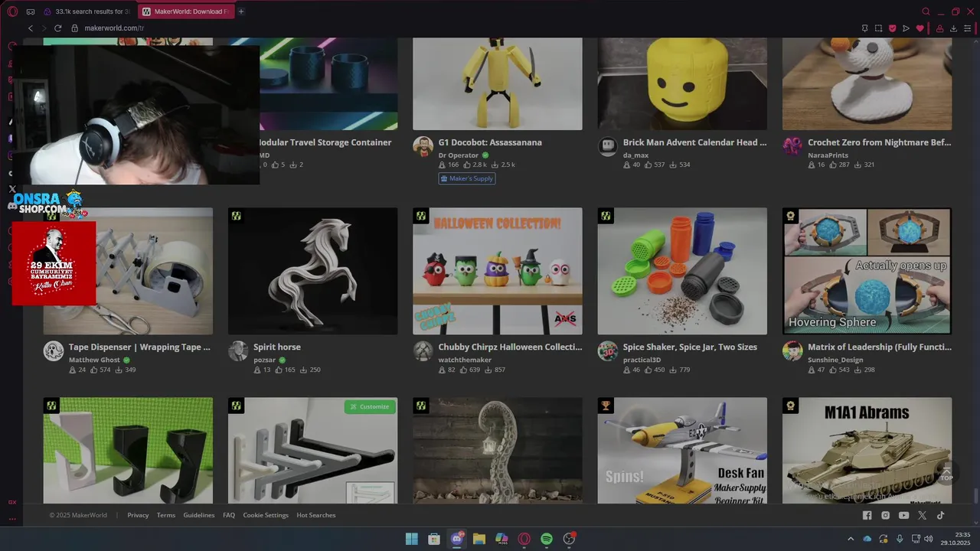Image resolution: width=980 pixels, height=551 pixels.
Task: Open Cookie Settings in the footer
Action: pyautogui.click(x=266, y=515)
